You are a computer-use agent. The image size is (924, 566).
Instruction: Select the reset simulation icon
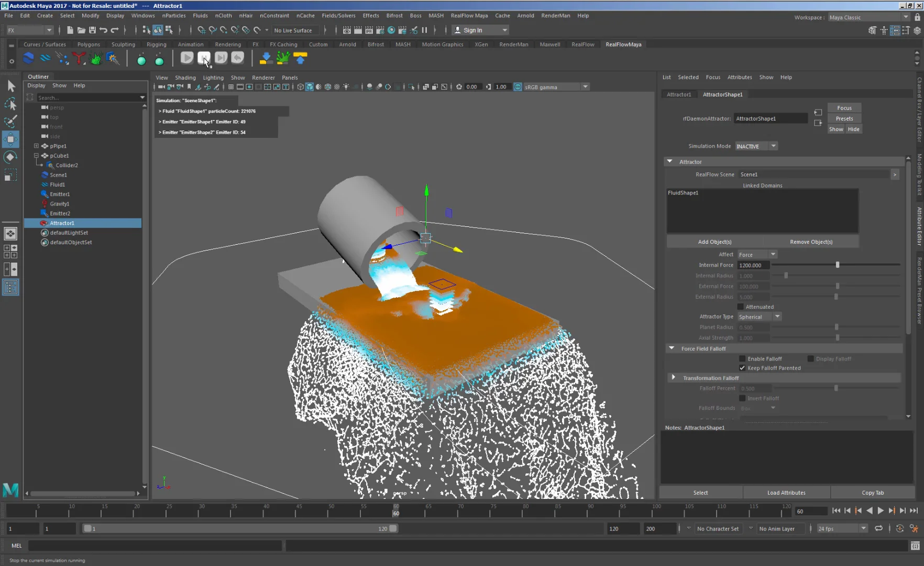(237, 58)
